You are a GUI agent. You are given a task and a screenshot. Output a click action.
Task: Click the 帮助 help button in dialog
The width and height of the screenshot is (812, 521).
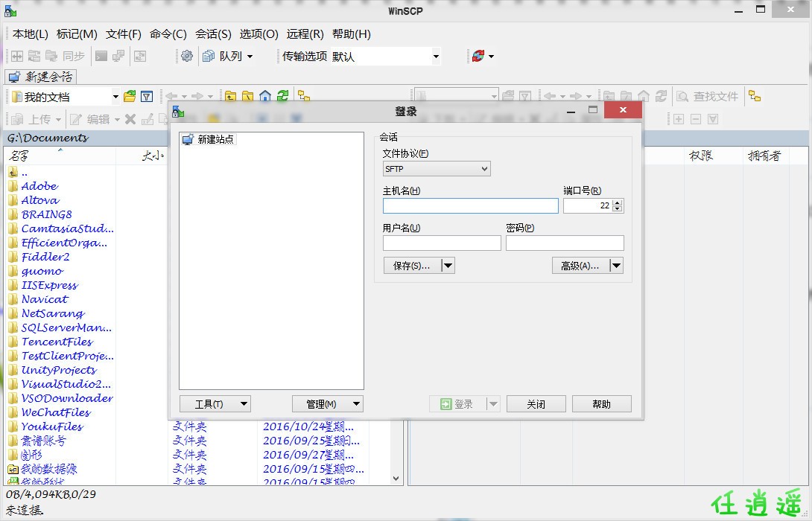(x=602, y=403)
